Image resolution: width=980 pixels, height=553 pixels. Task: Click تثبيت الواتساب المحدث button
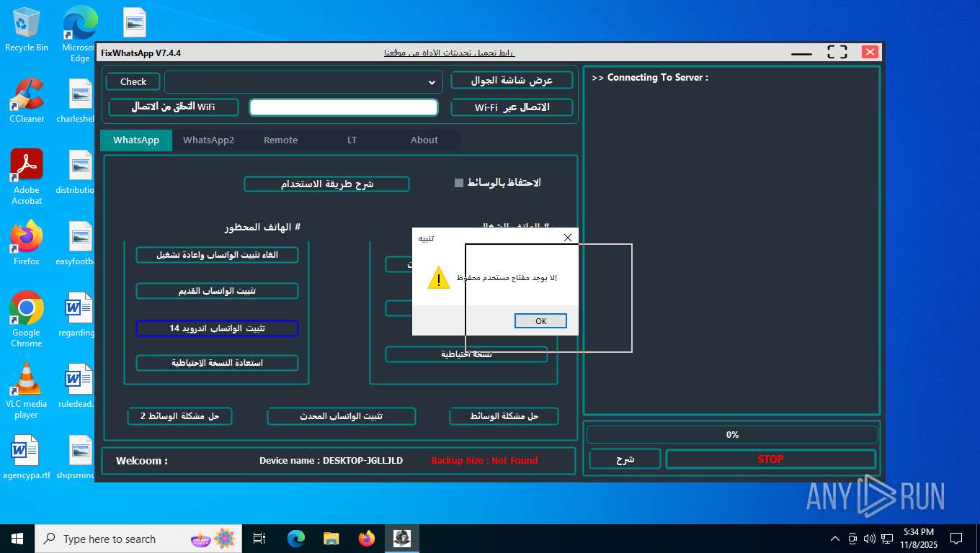tap(342, 416)
